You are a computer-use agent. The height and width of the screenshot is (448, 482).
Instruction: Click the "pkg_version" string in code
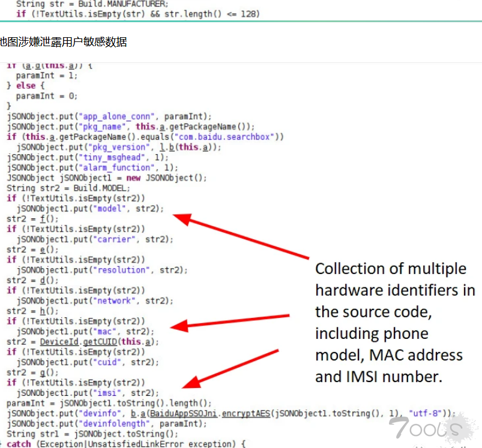click(x=117, y=147)
